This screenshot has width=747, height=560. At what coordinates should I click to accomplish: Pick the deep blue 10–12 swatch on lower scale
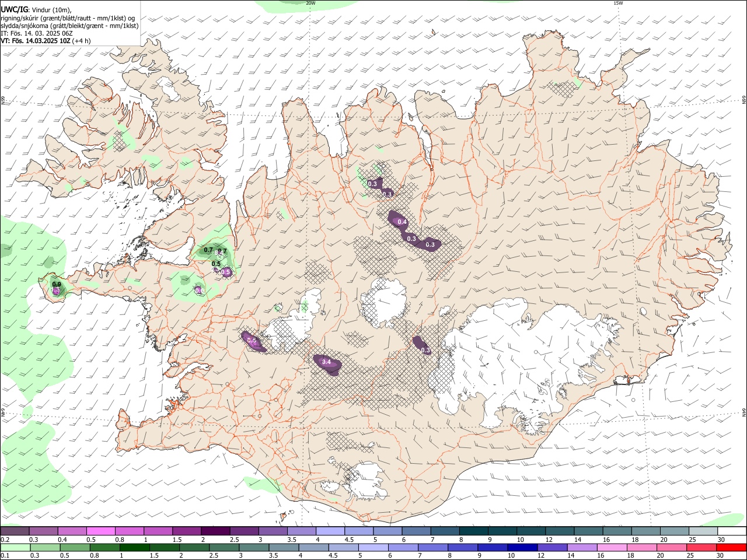coord(523,548)
